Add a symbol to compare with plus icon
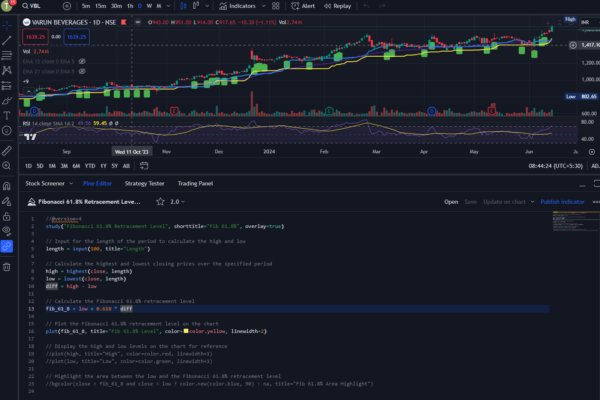This screenshot has width=600, height=400. 67,6
